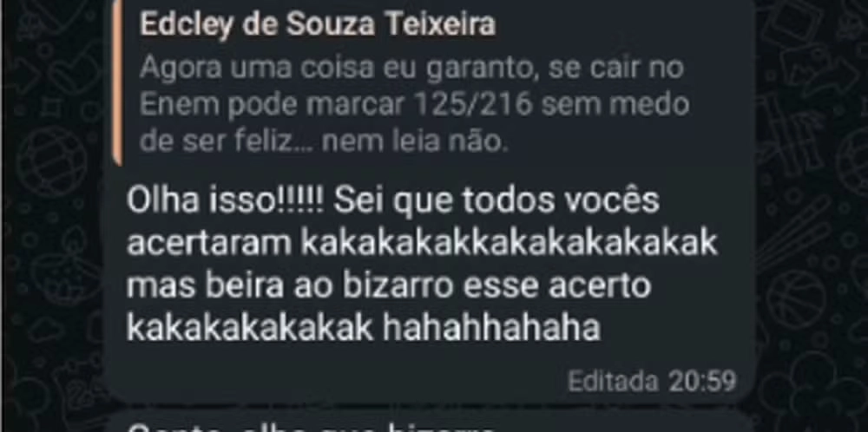Tap the phrase 'Sei que todos vocês'
The width and height of the screenshot is (868, 432).
tap(496, 202)
